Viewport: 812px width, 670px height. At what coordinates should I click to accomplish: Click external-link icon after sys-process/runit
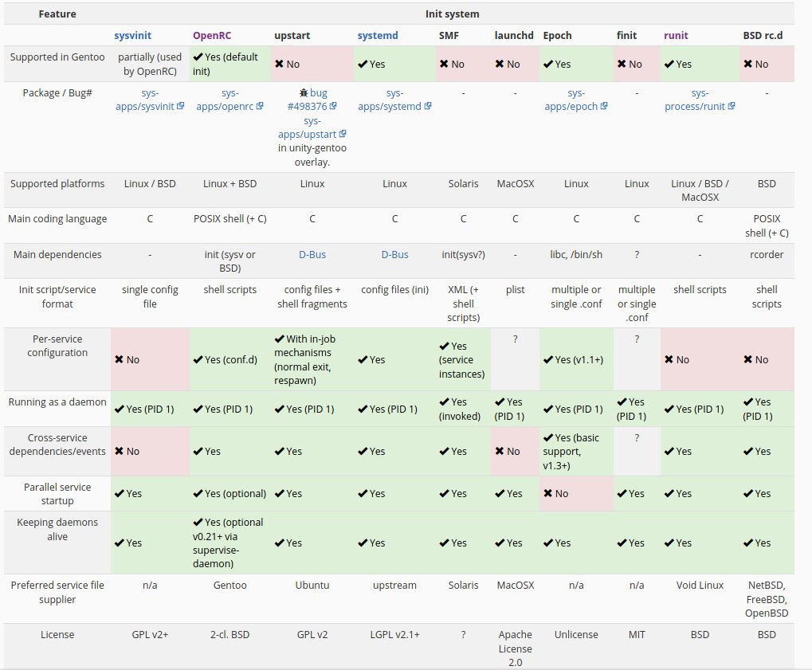point(732,106)
